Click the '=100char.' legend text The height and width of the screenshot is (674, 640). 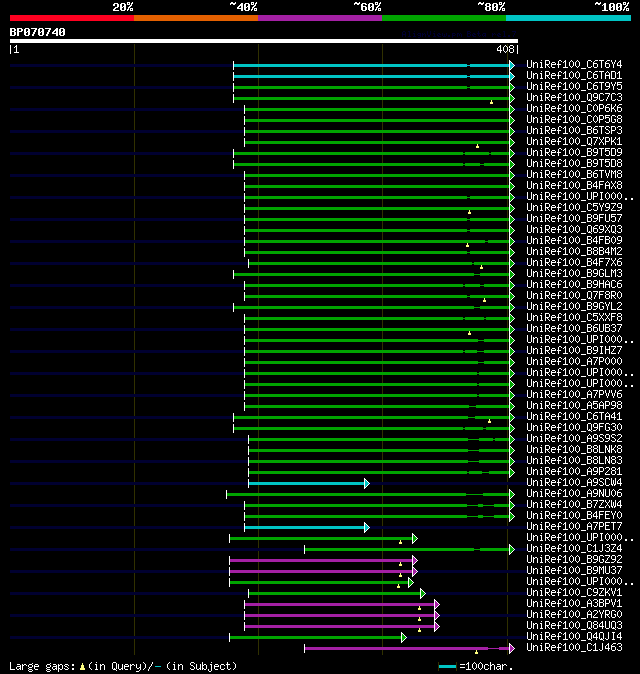[x=487, y=667]
